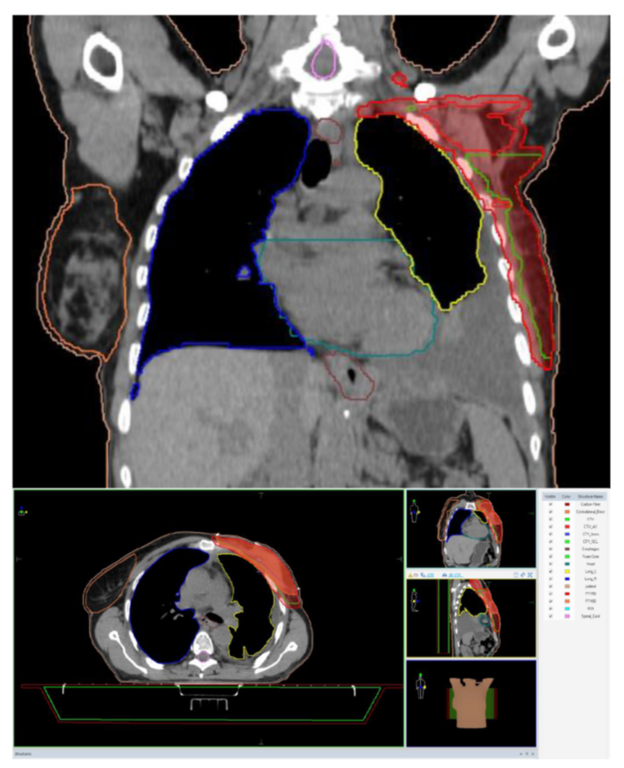
Task: Click the tan 3D body model rendering
Action: click(x=471, y=705)
